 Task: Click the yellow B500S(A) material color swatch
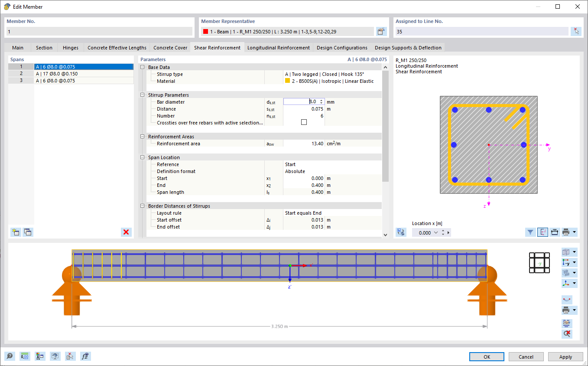tap(287, 81)
